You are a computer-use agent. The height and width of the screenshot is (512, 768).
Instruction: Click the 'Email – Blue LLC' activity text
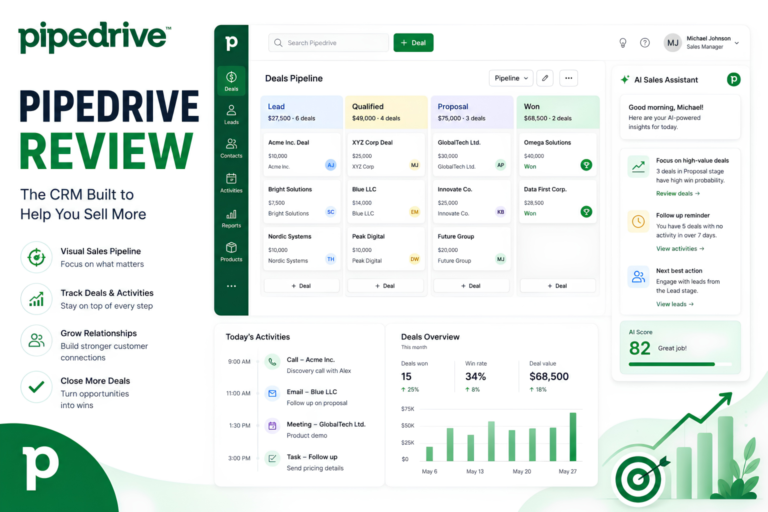point(312,392)
